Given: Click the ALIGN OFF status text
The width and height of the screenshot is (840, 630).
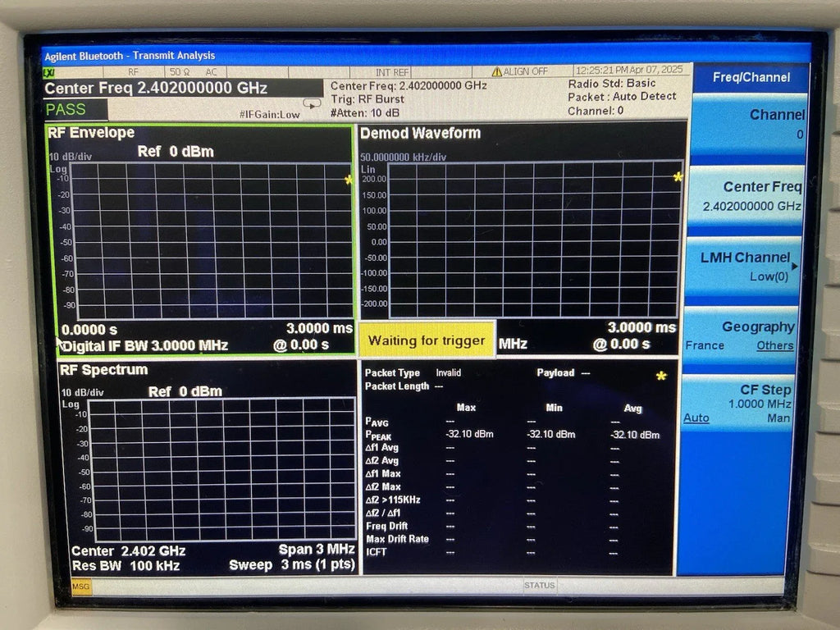Looking at the screenshot, I should (525, 71).
